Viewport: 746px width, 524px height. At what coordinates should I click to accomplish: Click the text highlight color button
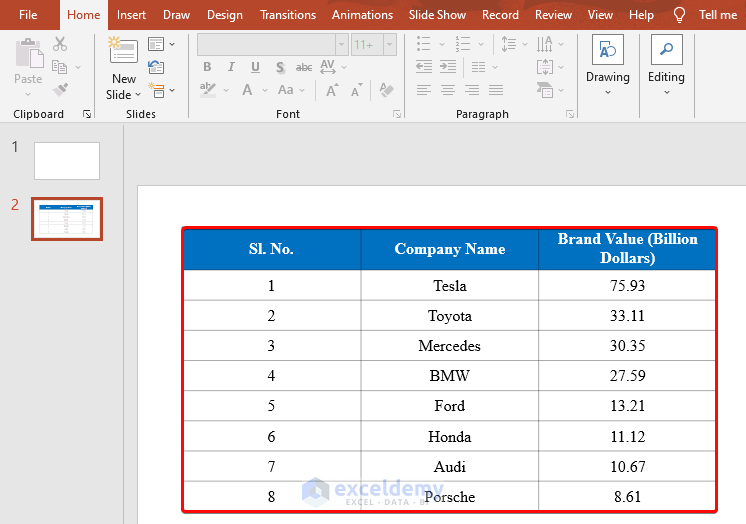(209, 90)
